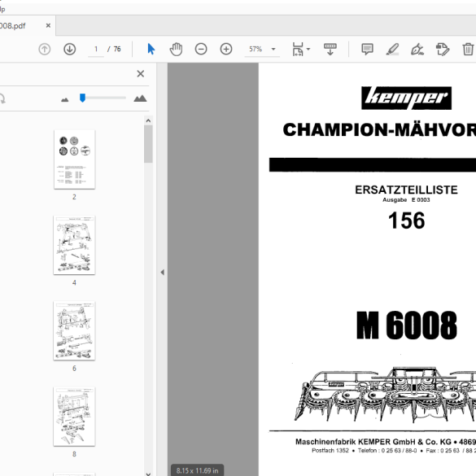Image resolution: width=476 pixels, height=476 pixels.
Task: Zoom in with the plus icon
Action: 226,49
